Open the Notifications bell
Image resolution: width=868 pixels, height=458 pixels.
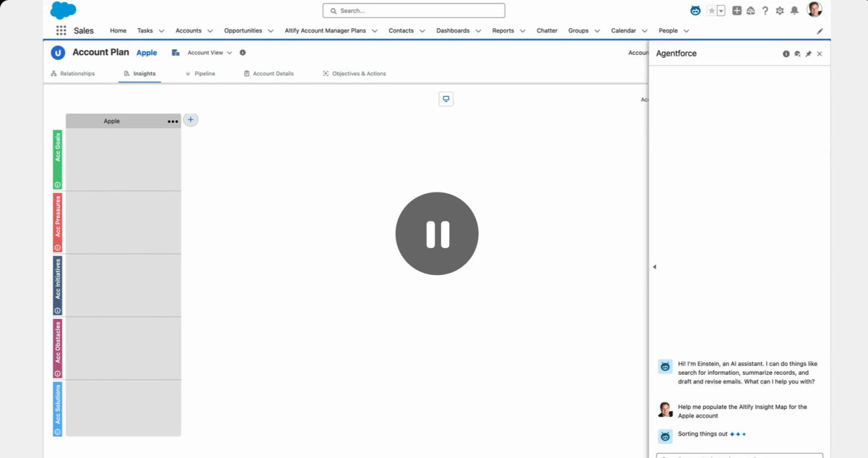(x=794, y=11)
